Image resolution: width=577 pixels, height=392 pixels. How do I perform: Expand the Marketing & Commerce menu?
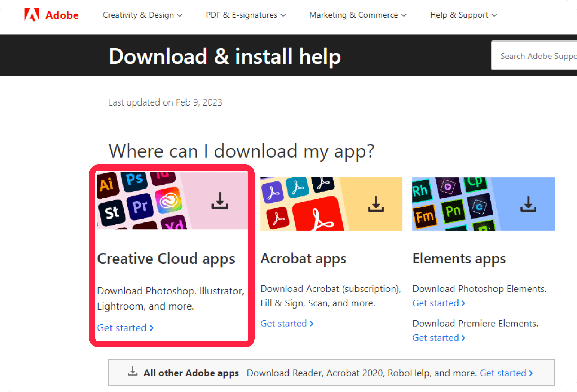pos(358,15)
